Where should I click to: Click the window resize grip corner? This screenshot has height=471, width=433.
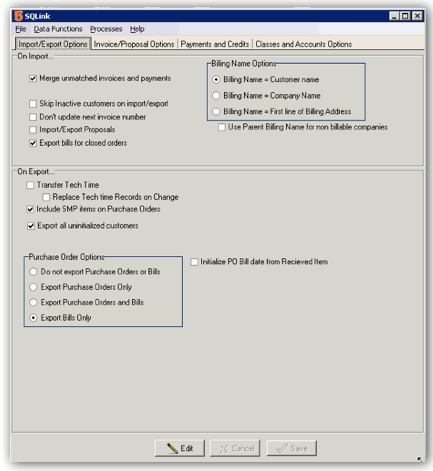coord(420,459)
